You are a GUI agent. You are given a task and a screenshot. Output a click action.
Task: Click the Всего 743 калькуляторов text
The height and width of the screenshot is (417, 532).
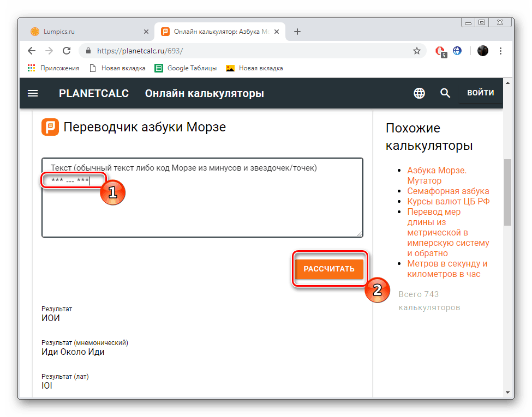[429, 301]
